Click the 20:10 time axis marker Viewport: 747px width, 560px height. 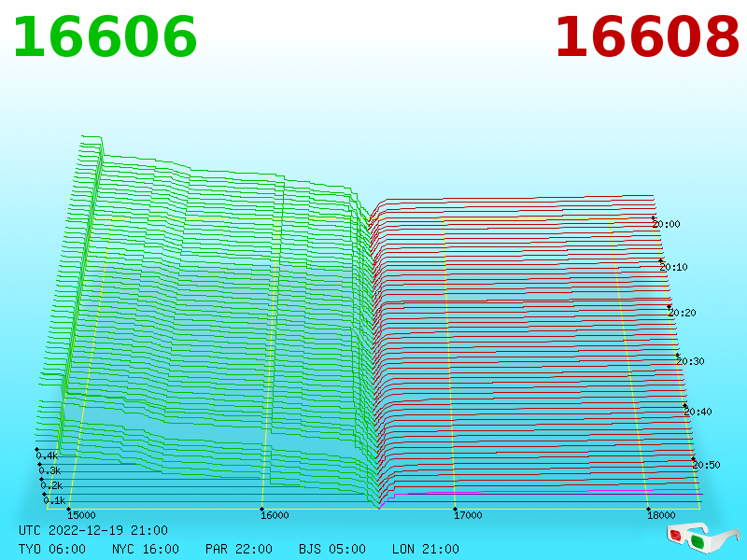coord(673,267)
